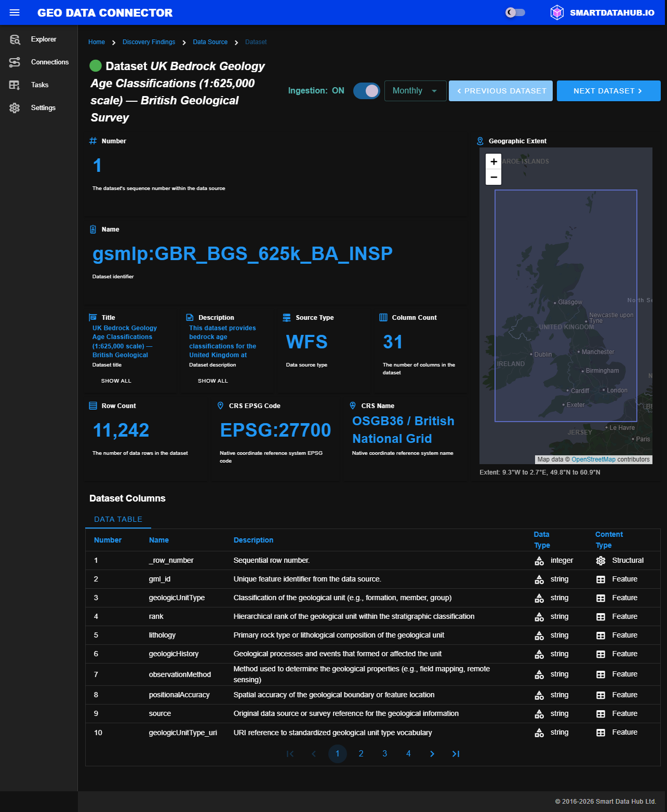Click the Description card document icon
The image size is (667, 812).
pos(190,317)
